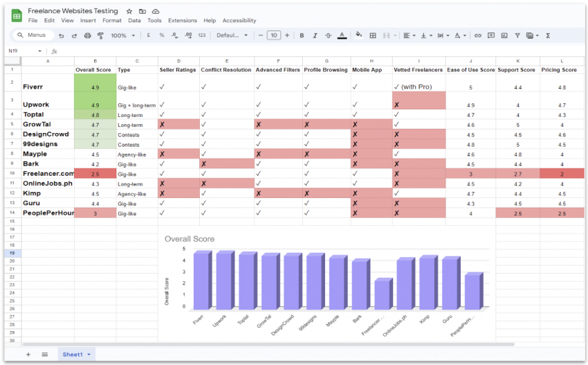Decrease font size with minus button
Viewport: 588px width, 365px height.
(261, 35)
